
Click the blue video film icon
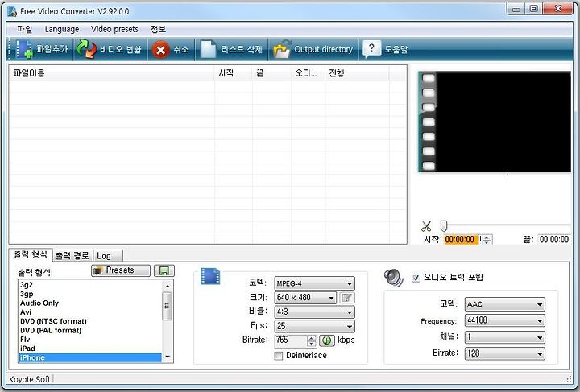210,276
